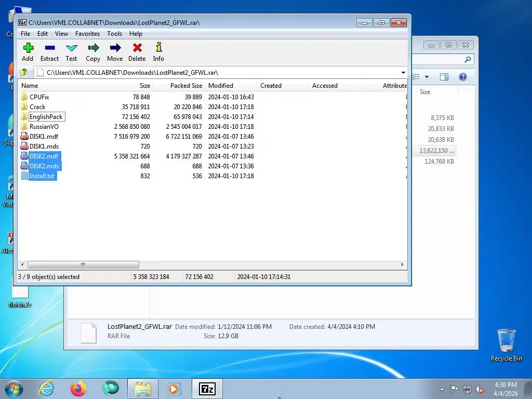Open Explorer view options dropdown arrow
Screen dimensions: 532x399
[x=427, y=77]
